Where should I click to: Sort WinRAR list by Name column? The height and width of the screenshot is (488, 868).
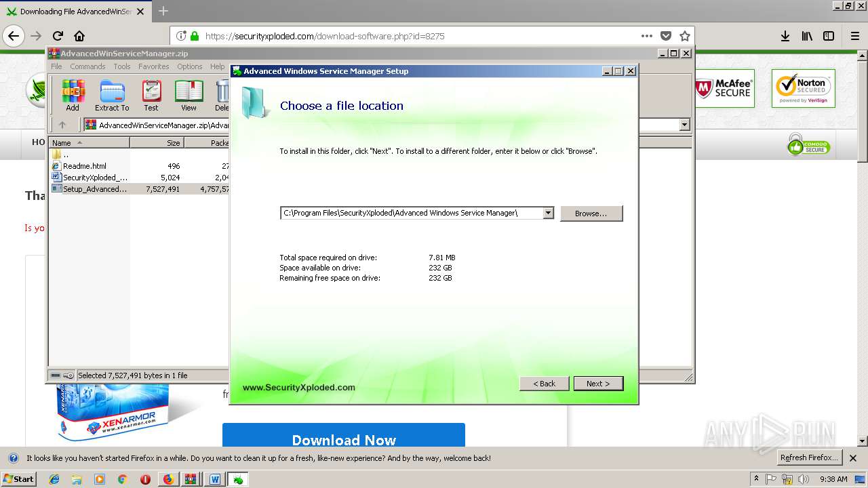[90, 143]
